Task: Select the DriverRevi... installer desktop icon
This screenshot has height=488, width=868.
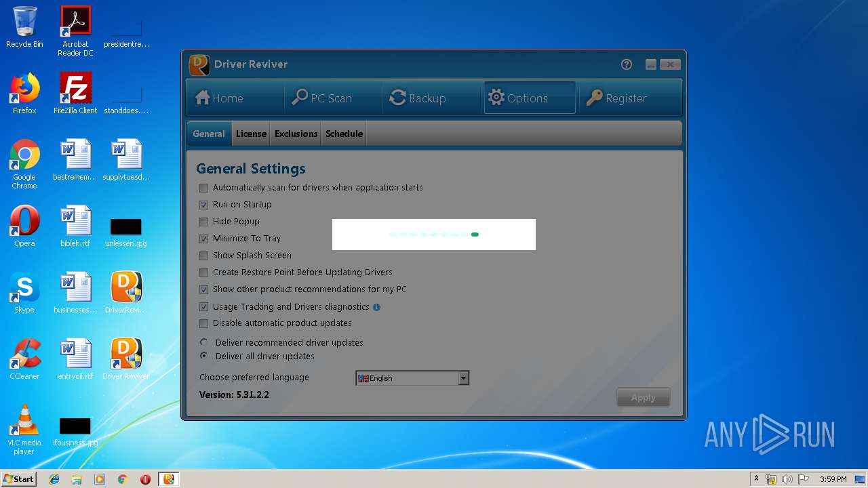Action: [x=126, y=292]
